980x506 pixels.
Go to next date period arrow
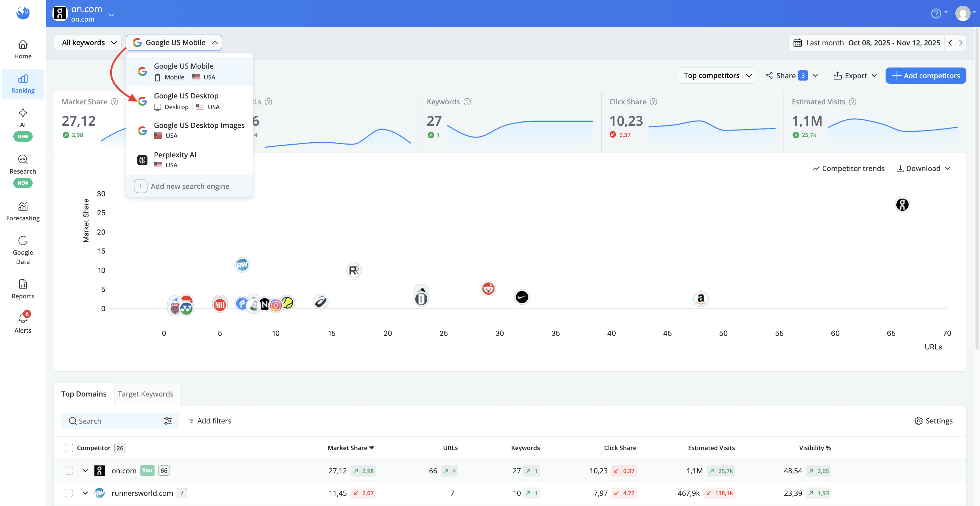click(x=961, y=43)
